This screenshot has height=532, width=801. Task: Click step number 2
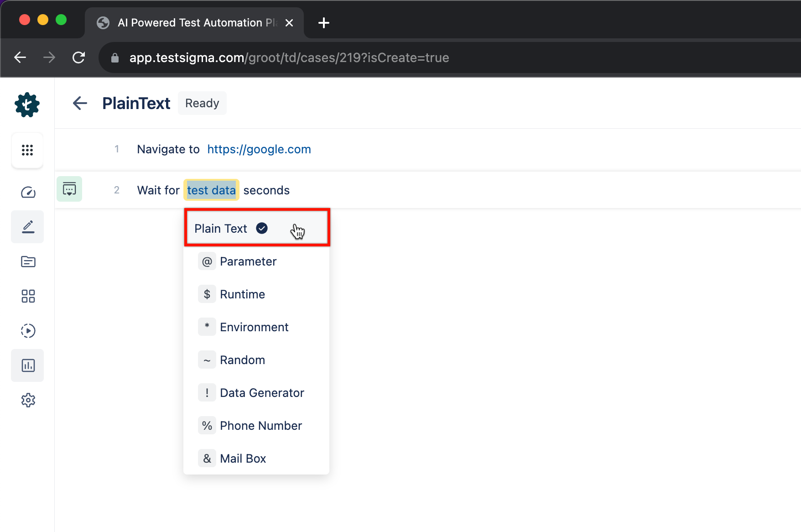(x=117, y=190)
